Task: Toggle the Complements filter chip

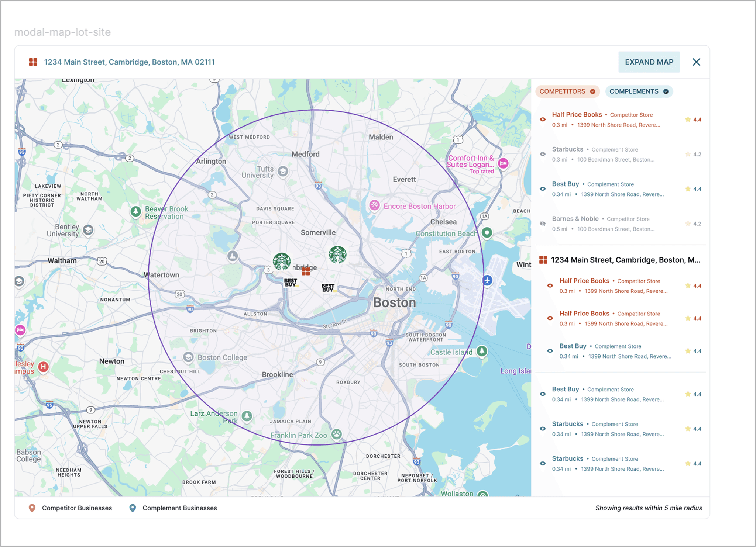Action: pos(639,91)
